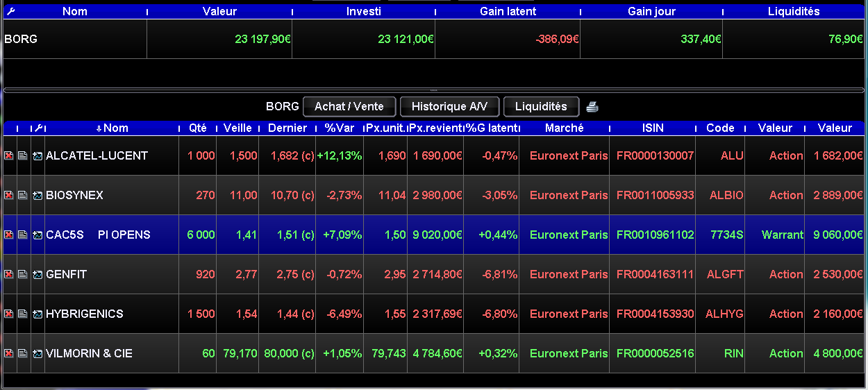
Task: Delete the GENFIT position with red X
Action: tap(9, 275)
